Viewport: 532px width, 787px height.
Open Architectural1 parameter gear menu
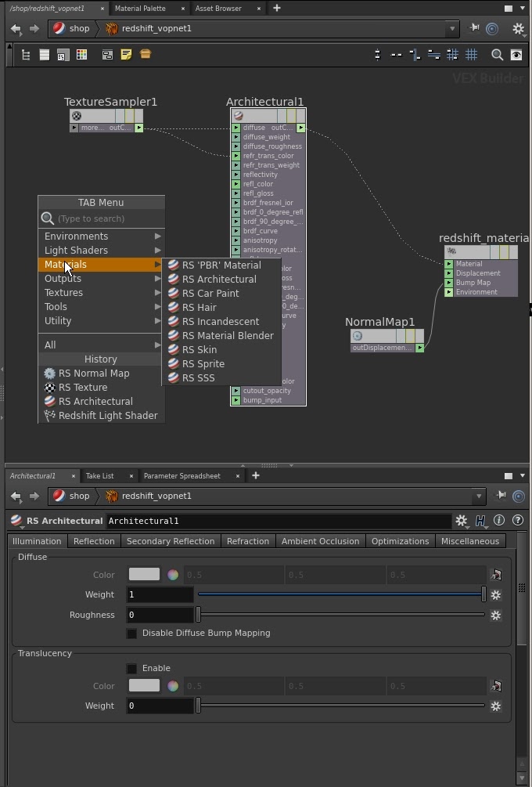click(x=462, y=521)
